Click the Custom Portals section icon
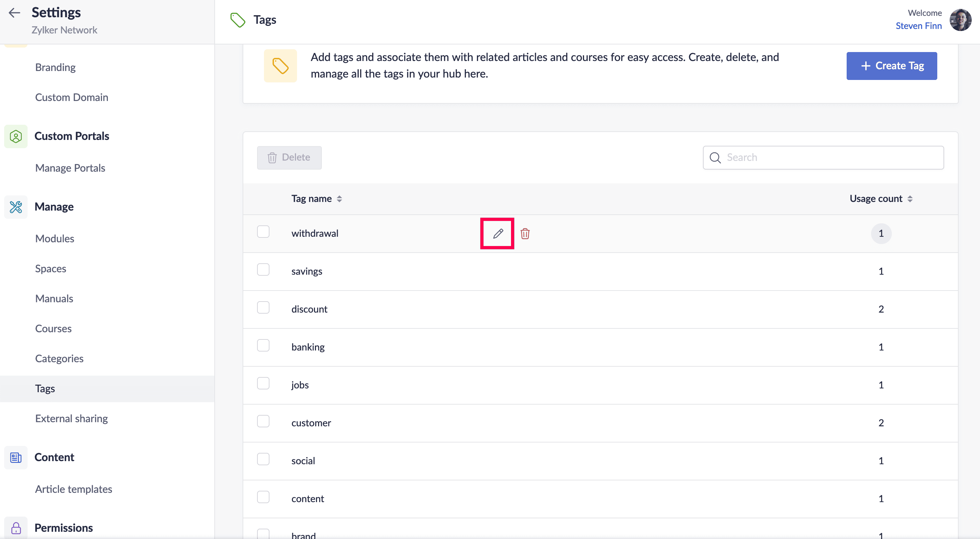 16,136
